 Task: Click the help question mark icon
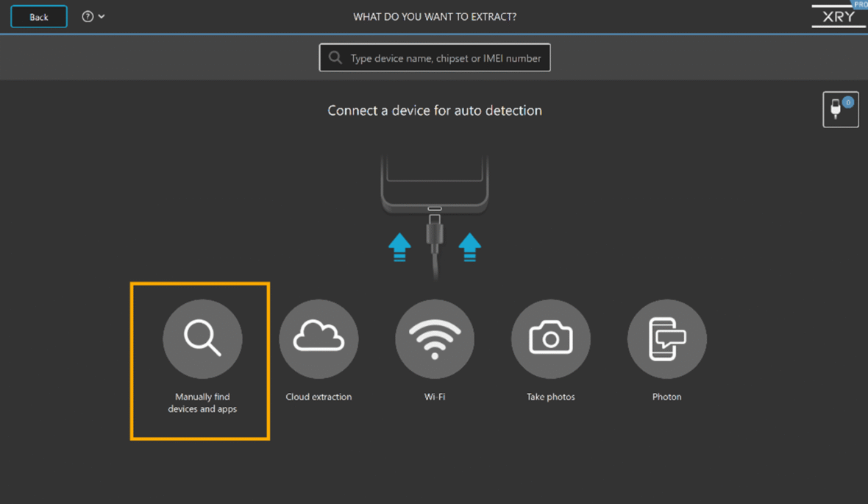[88, 17]
